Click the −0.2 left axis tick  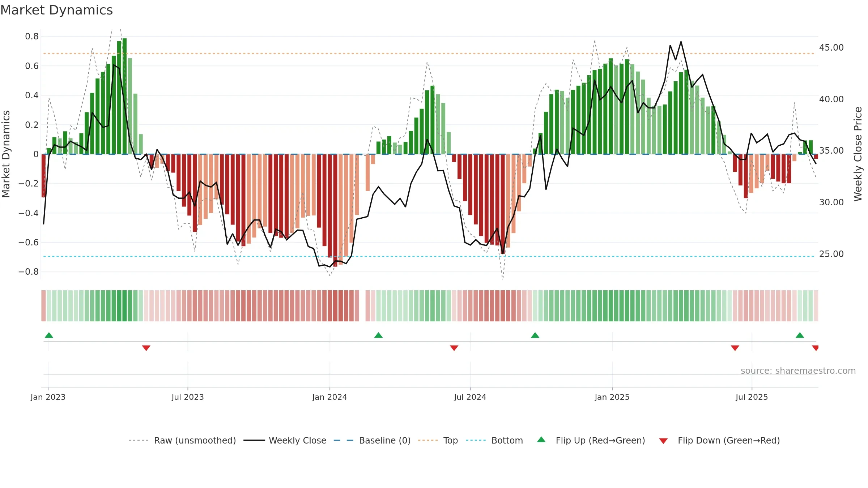pyautogui.click(x=29, y=184)
